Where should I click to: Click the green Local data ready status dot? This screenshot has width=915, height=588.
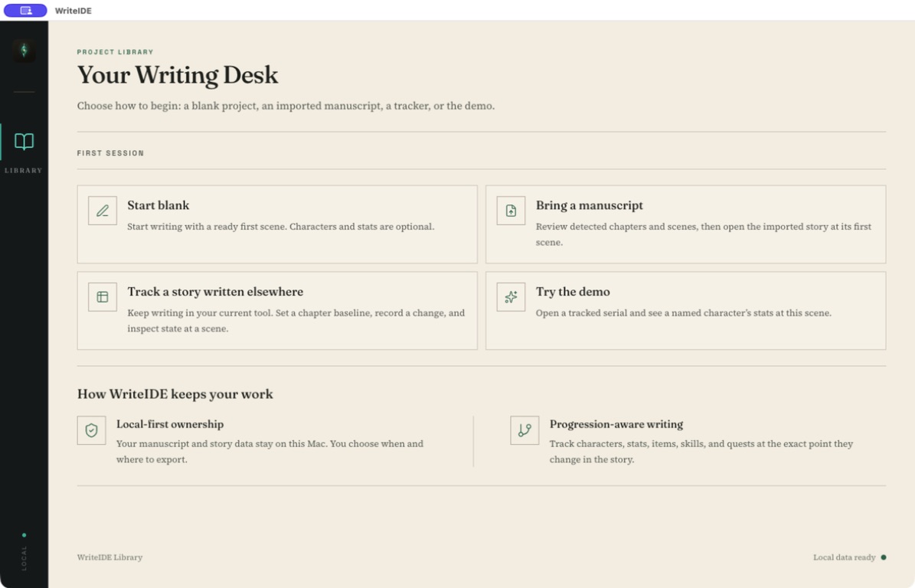pyautogui.click(x=884, y=557)
